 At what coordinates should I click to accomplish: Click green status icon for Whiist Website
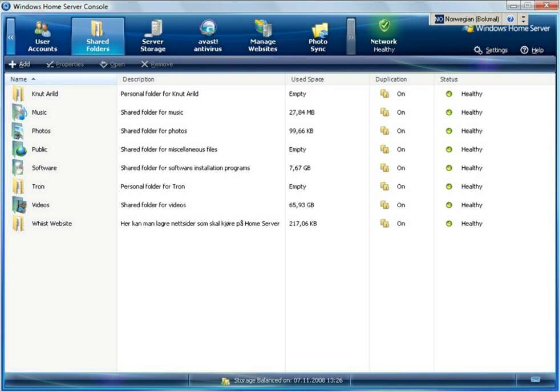click(449, 224)
